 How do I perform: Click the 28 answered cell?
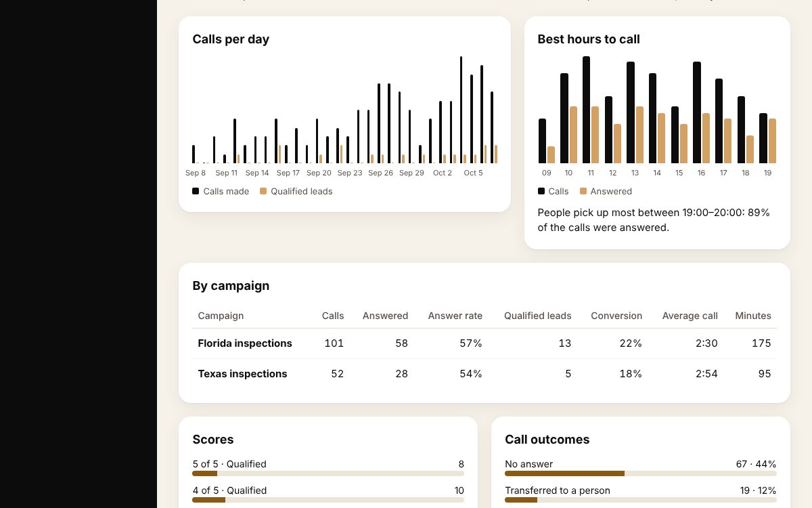[x=402, y=374]
